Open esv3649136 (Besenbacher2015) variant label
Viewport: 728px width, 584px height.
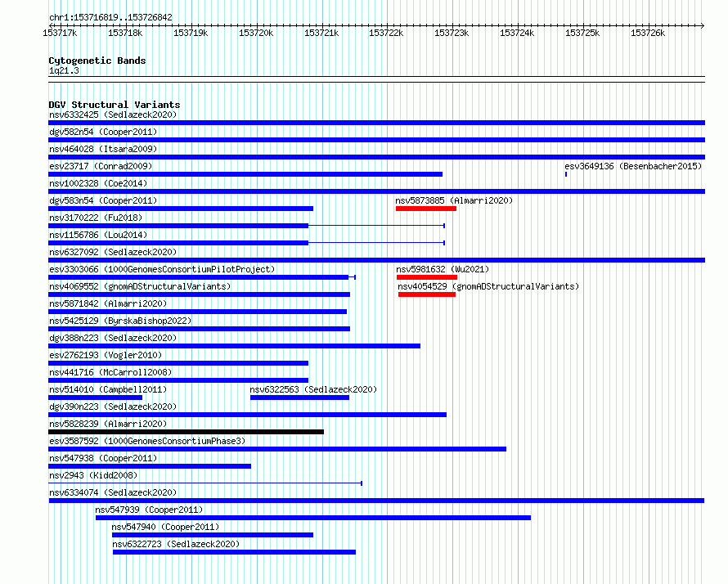click(633, 166)
